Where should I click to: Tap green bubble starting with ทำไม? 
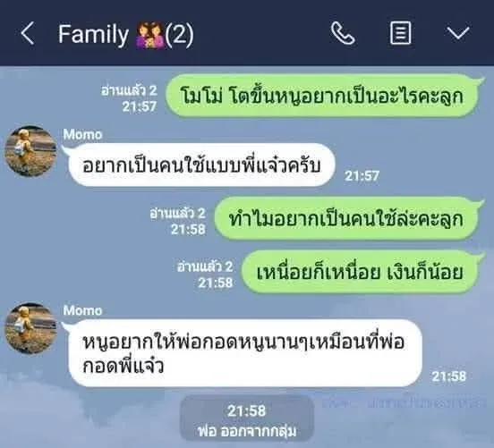[346, 219]
